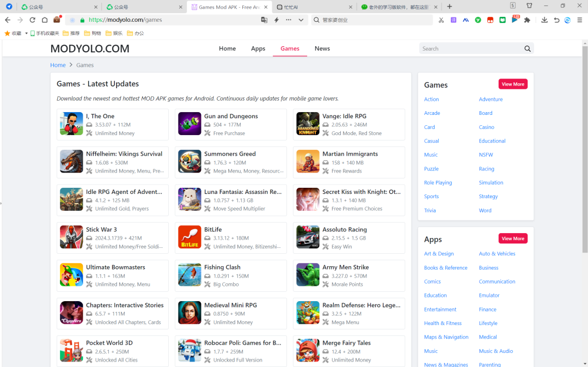This screenshot has width=588, height=367.
Task: Open the Medieval Mini RPG game icon
Action: point(189,313)
